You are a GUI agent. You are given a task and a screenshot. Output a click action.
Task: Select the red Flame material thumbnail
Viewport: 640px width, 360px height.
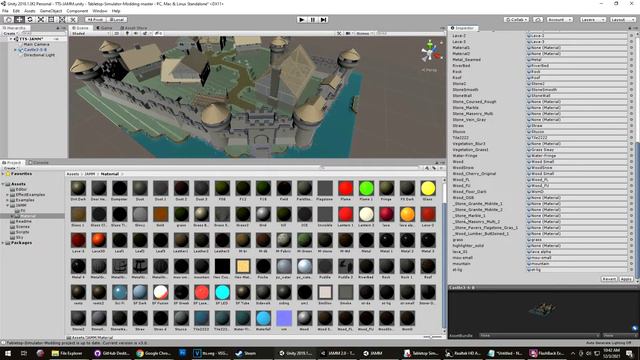[345, 189]
